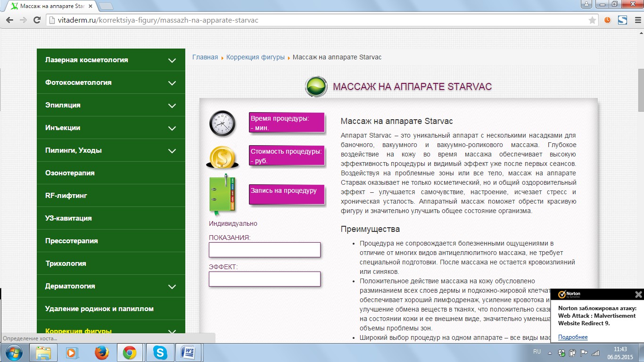Open Windows Explorer from the taskbar

tap(43, 353)
